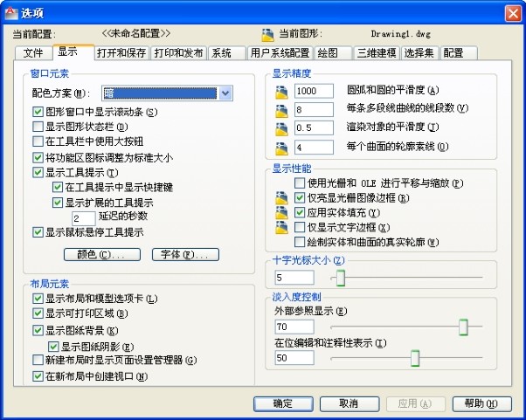The image size is (526, 420).
Task: Click drawing icon beside 应用实体填充
Action: [x=281, y=212]
